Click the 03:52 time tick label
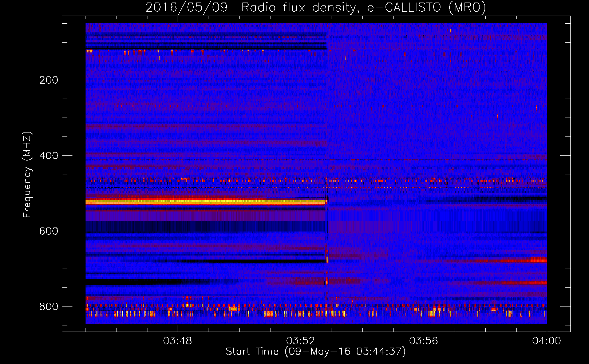 pyautogui.click(x=301, y=341)
